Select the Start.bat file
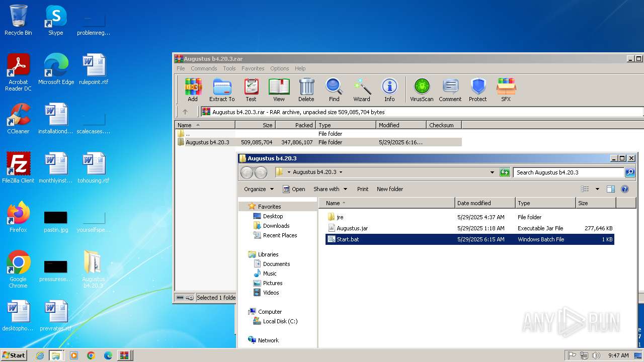644x362 pixels. (470, 239)
